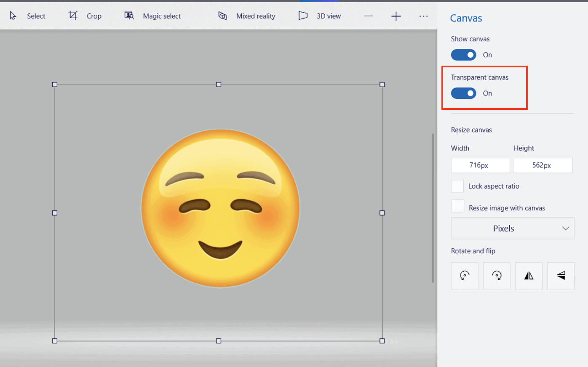
Task: Flip the canvas vertically
Action: pos(561,276)
